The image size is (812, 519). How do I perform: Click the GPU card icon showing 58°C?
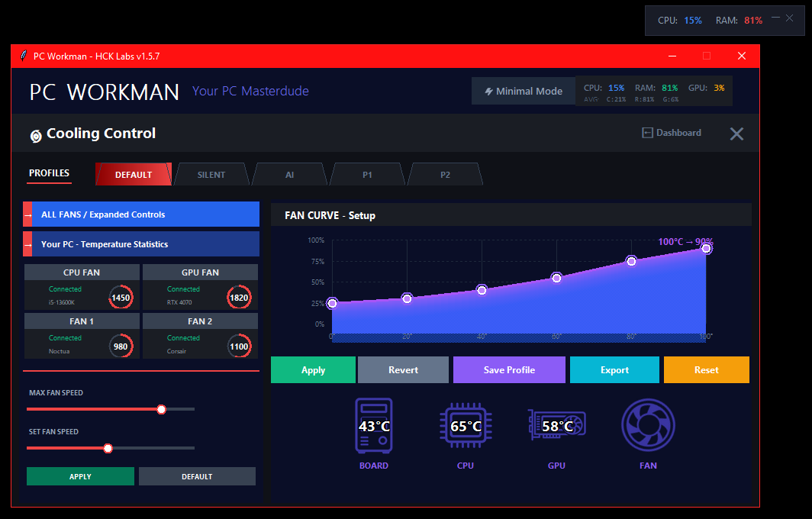(556, 425)
